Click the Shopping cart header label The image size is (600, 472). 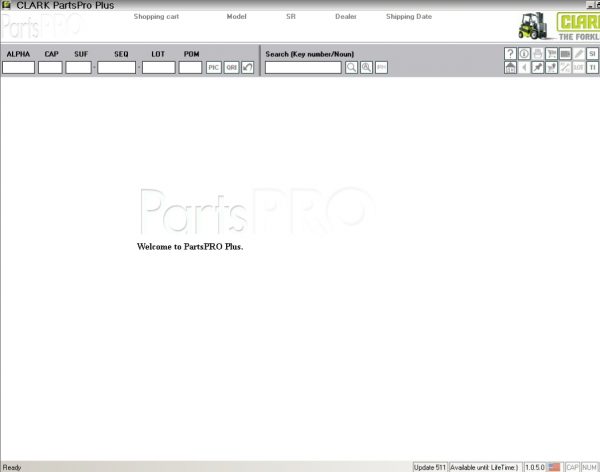[x=156, y=16]
